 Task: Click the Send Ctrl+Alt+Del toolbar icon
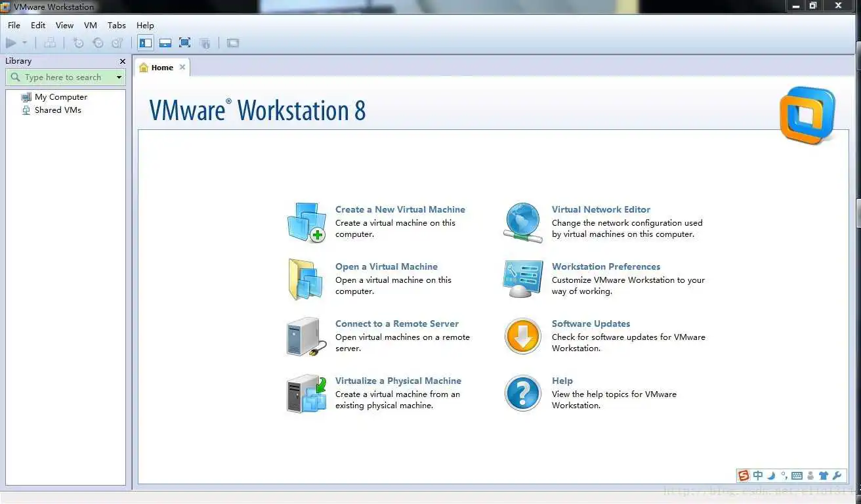50,43
